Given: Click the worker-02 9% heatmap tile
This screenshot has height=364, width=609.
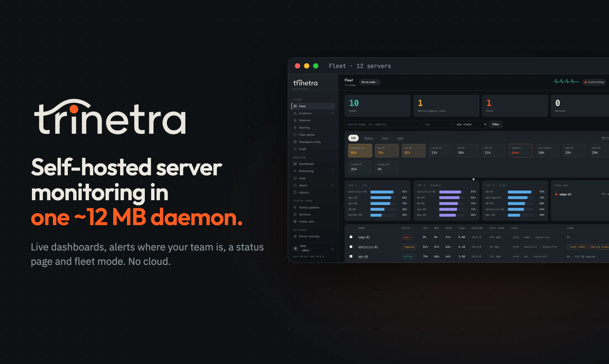Looking at the screenshot, I should point(387,167).
